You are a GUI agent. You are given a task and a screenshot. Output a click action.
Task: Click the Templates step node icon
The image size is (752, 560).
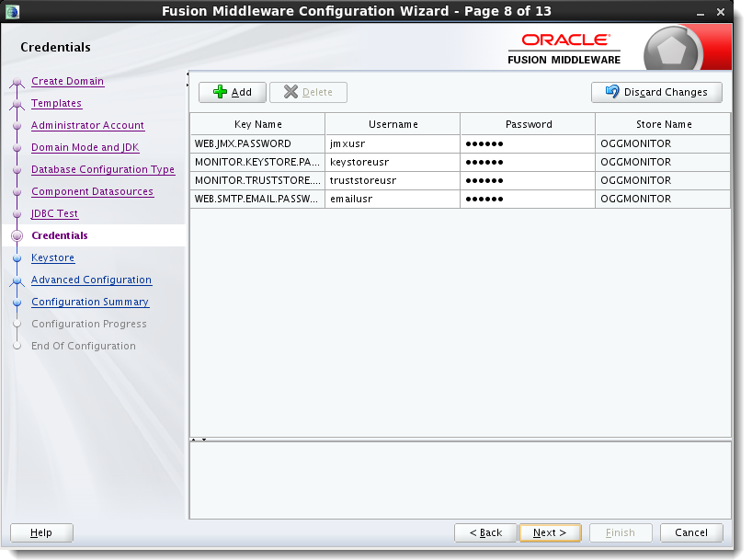(17, 105)
